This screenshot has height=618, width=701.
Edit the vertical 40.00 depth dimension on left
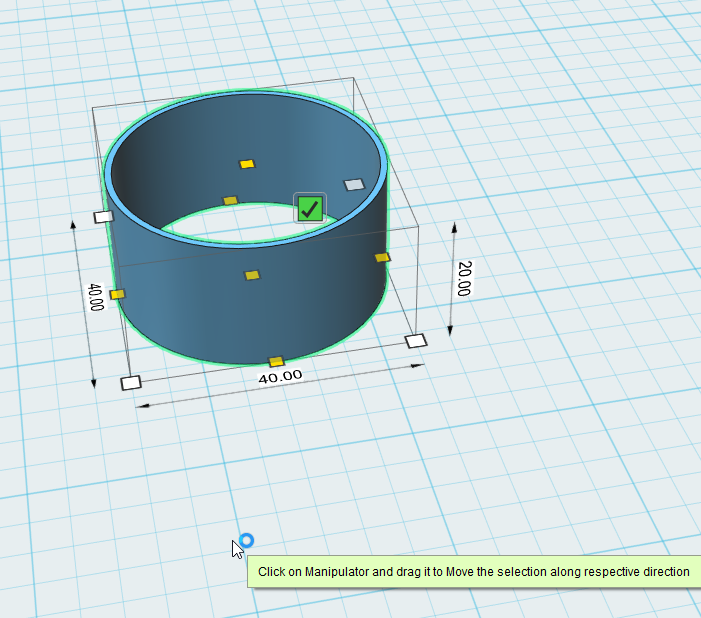(96, 297)
